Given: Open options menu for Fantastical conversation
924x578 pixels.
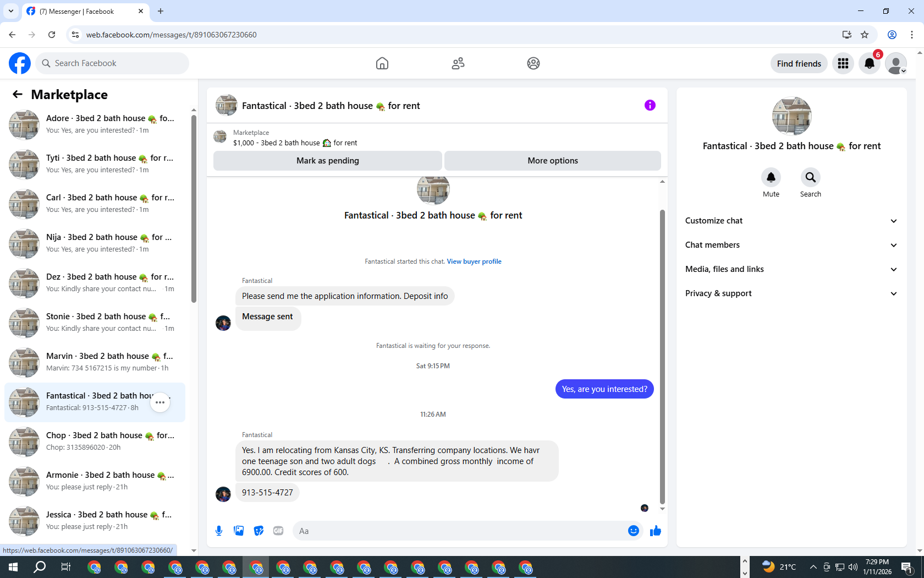Looking at the screenshot, I should (160, 402).
